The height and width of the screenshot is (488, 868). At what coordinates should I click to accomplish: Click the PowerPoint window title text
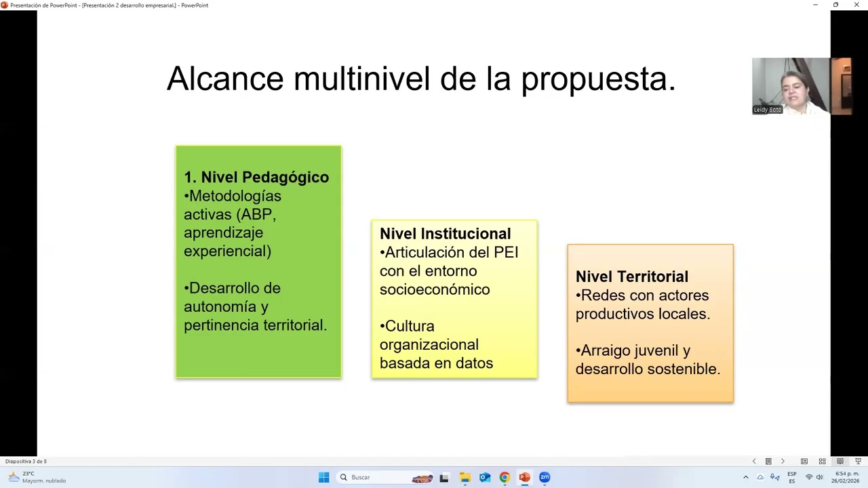(x=109, y=5)
